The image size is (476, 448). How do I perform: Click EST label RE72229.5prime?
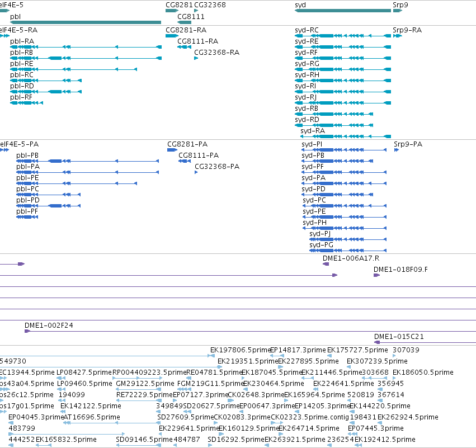[x=144, y=395]
